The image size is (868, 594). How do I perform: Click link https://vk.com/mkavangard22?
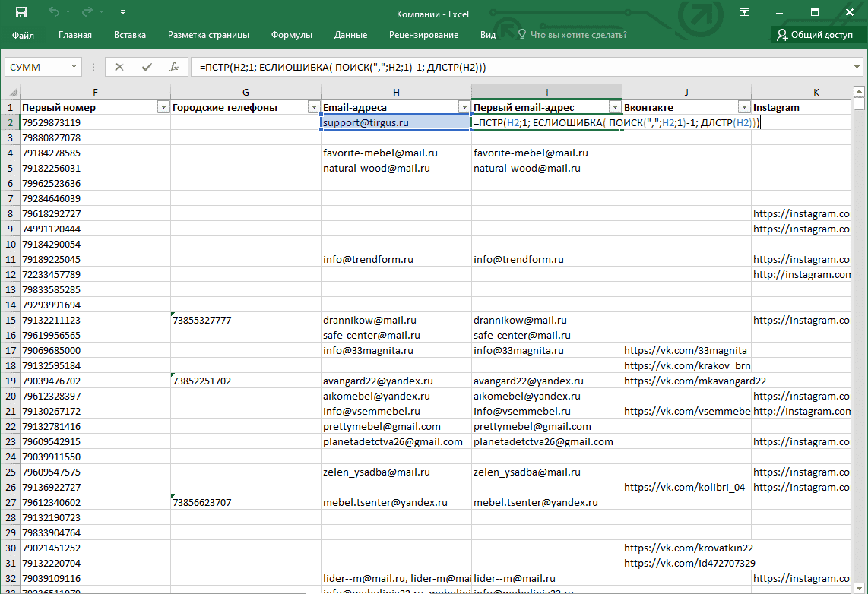tap(695, 381)
